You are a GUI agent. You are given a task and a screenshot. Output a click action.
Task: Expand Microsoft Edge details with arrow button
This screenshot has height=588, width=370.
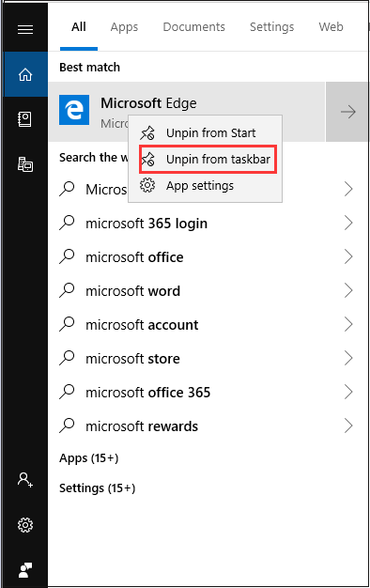[347, 112]
